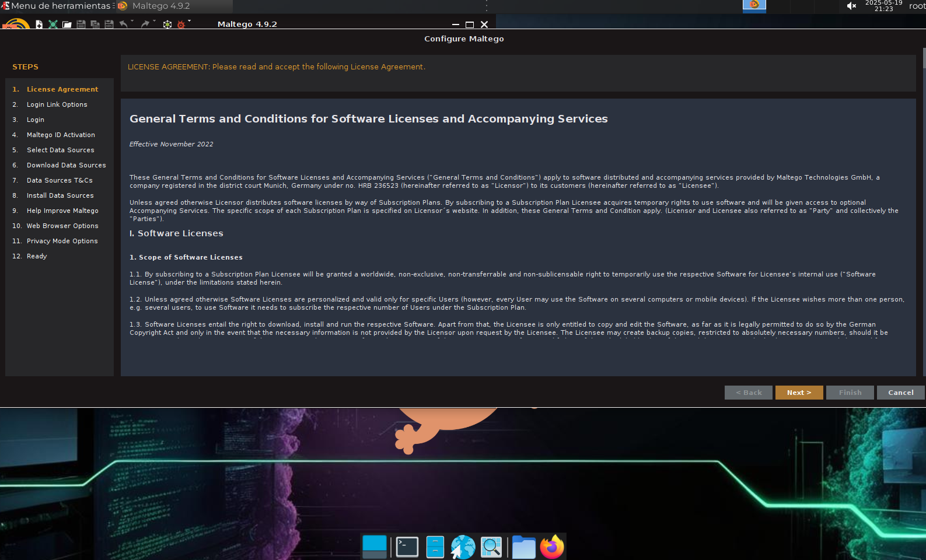Click the green graph-from-template toolbar icon

53,24
